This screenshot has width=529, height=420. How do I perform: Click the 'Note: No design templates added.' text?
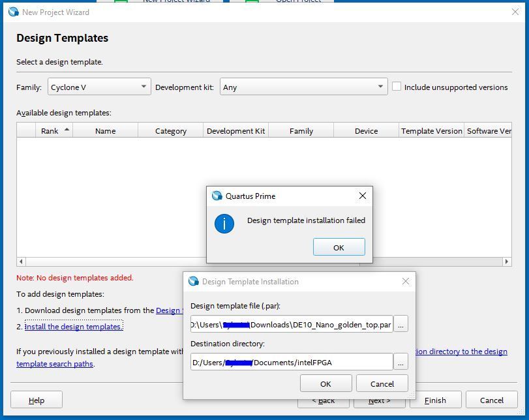point(75,278)
